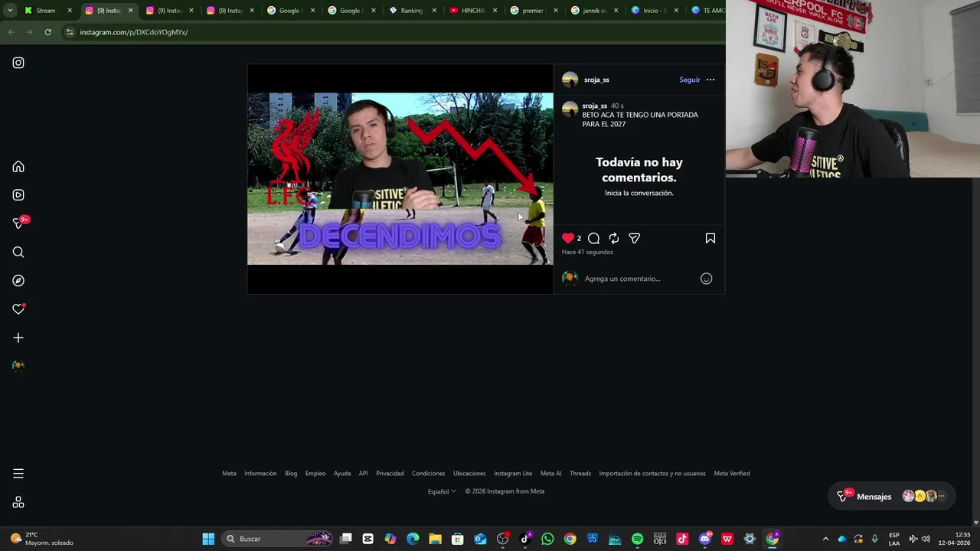Image resolution: width=980 pixels, height=551 pixels.
Task: Open sidebar Messages icon with 9+ badge
Action: click(18, 223)
